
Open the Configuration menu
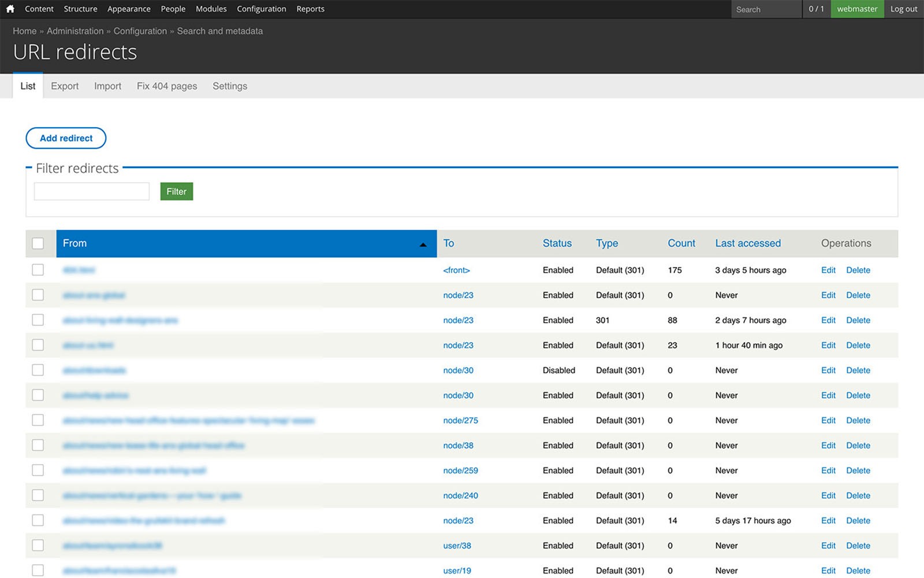pyautogui.click(x=262, y=9)
